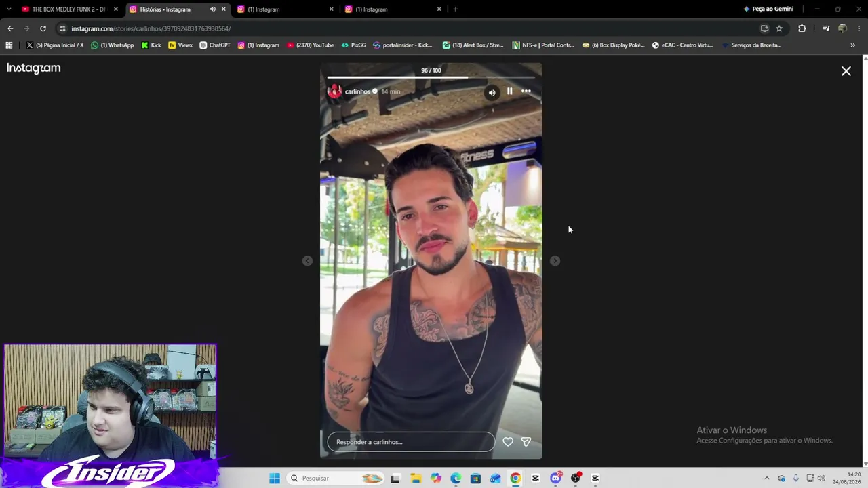
Task: Click the address bar URL
Action: [151, 28]
